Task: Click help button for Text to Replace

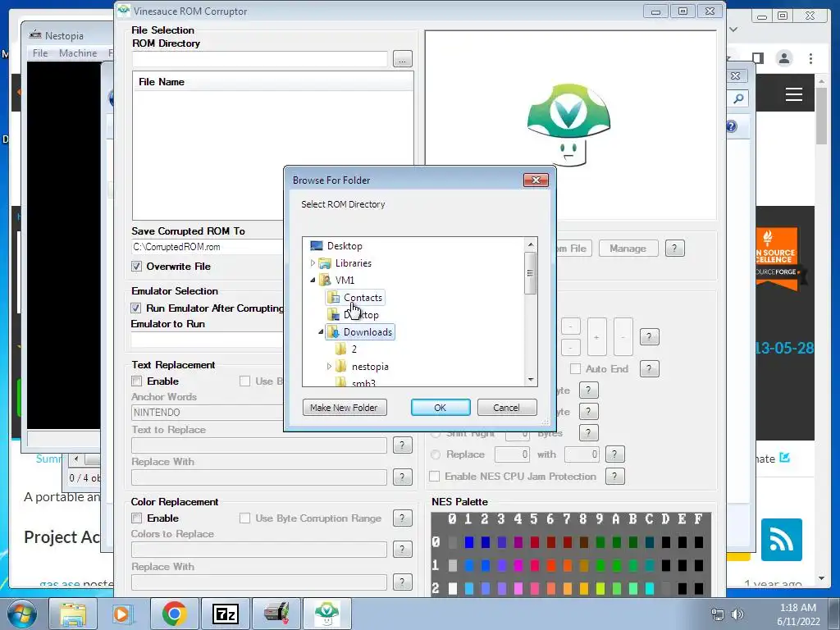Action: pyautogui.click(x=402, y=445)
